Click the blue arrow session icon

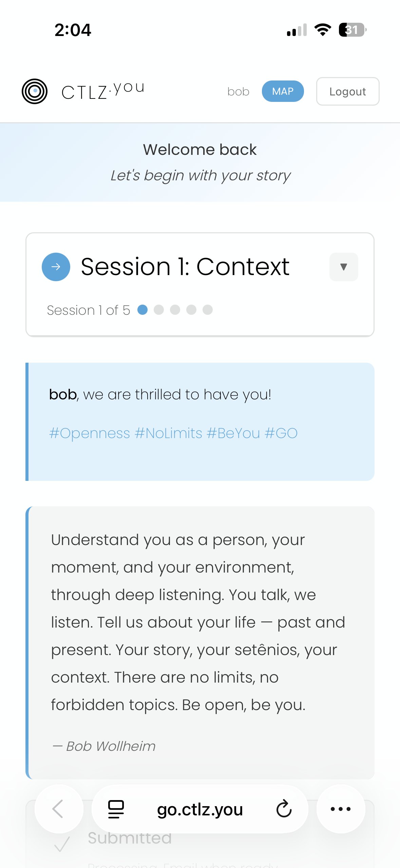pos(56,267)
